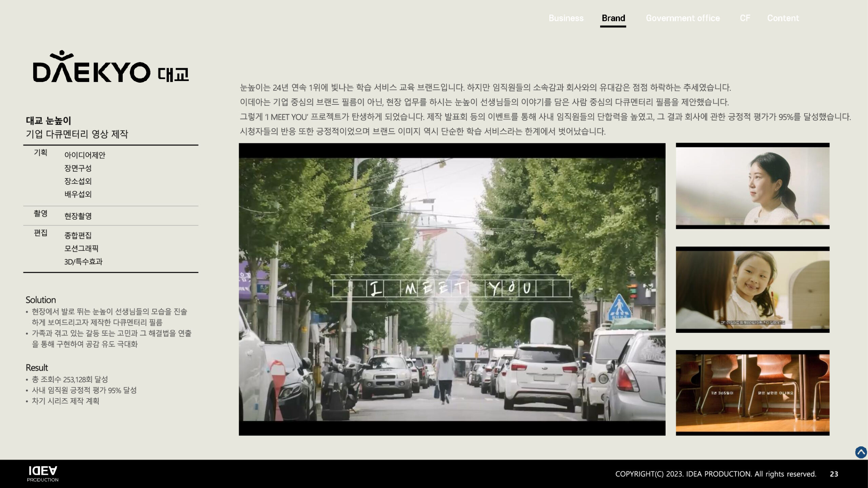The width and height of the screenshot is (868, 488).
Task: Click the 현장촬영 item
Action: [78, 216]
